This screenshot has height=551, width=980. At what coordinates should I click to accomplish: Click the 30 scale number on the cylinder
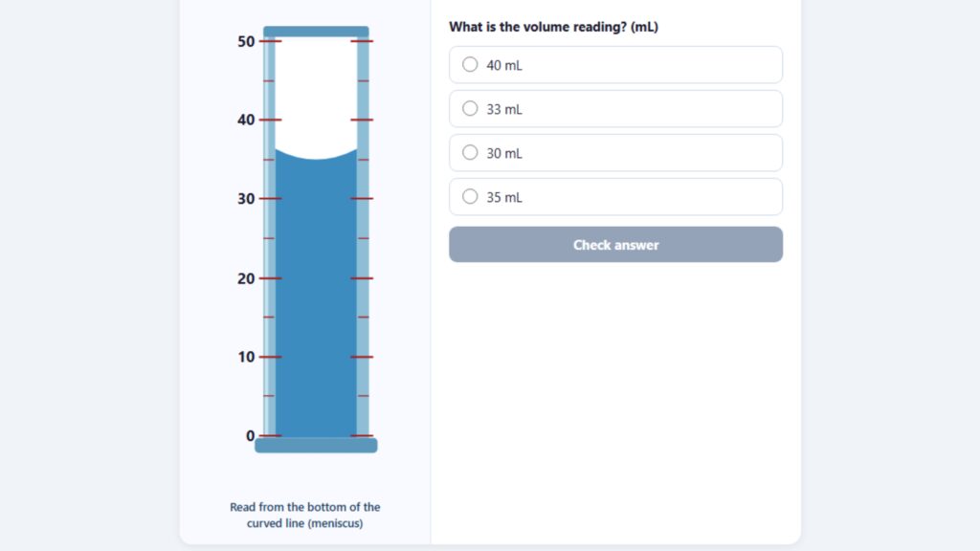[x=246, y=199]
